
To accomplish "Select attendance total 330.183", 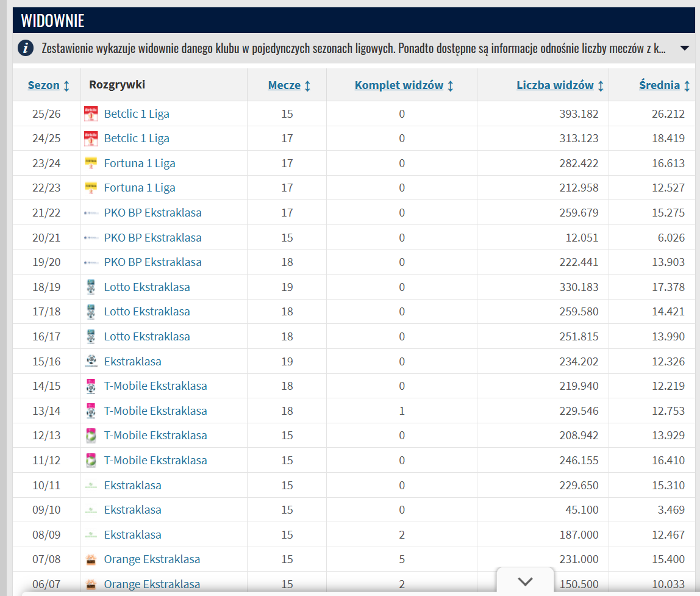I will tap(579, 287).
